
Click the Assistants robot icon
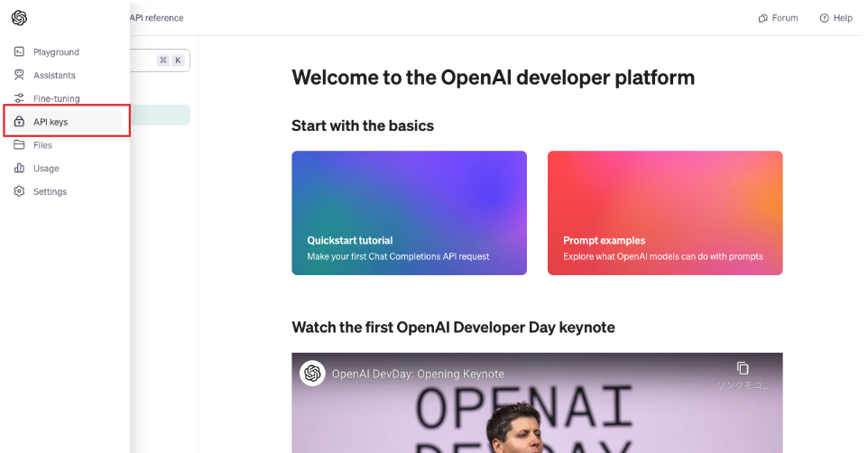(19, 75)
